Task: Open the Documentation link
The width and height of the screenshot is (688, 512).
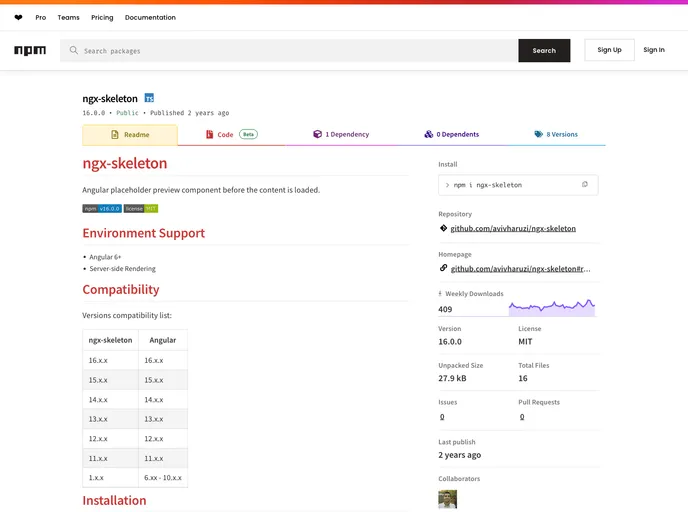Action: [150, 18]
